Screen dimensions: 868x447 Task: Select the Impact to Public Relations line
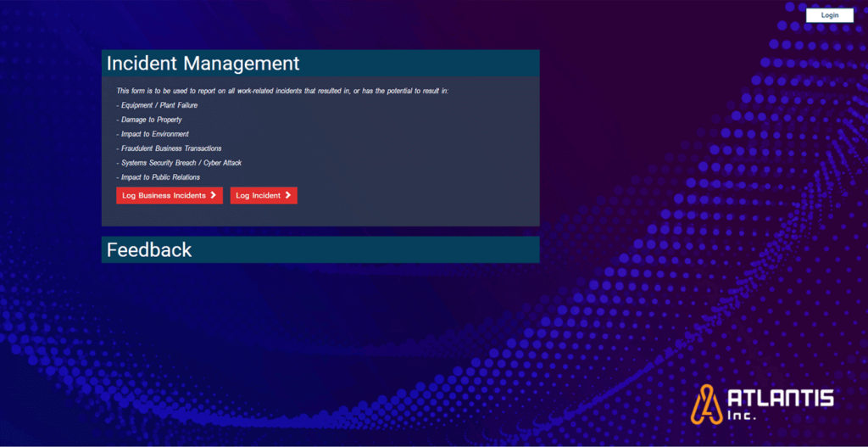pos(158,177)
